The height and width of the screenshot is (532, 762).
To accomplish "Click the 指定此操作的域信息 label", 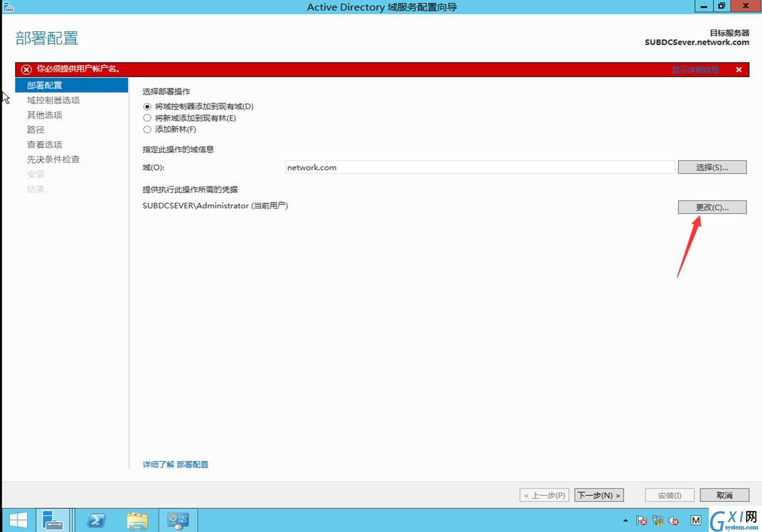I will coord(178,149).
